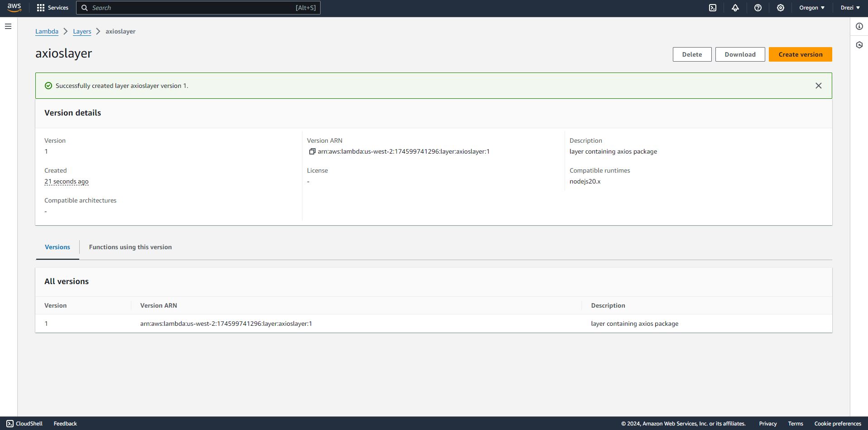The width and height of the screenshot is (868, 430).
Task: Expand the Oregon region dropdown
Action: tap(812, 8)
